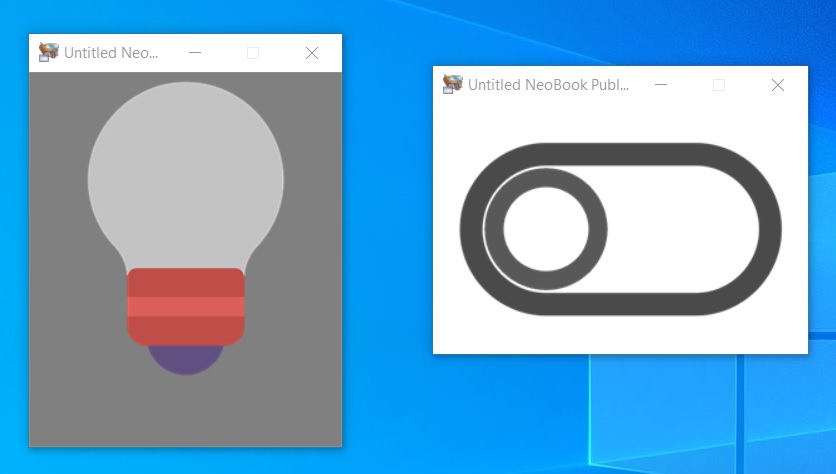836x474 pixels.
Task: Close the light bulb window
Action: coord(312,53)
